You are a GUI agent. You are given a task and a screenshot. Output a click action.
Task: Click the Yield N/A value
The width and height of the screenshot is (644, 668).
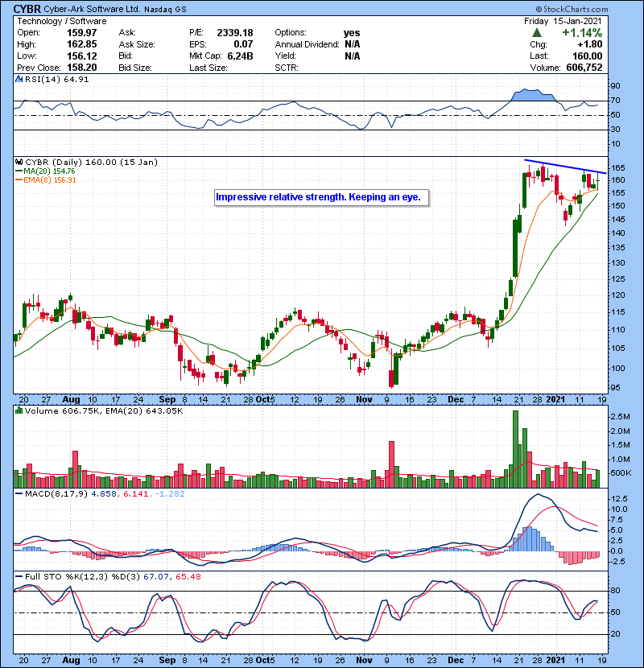coord(353,56)
